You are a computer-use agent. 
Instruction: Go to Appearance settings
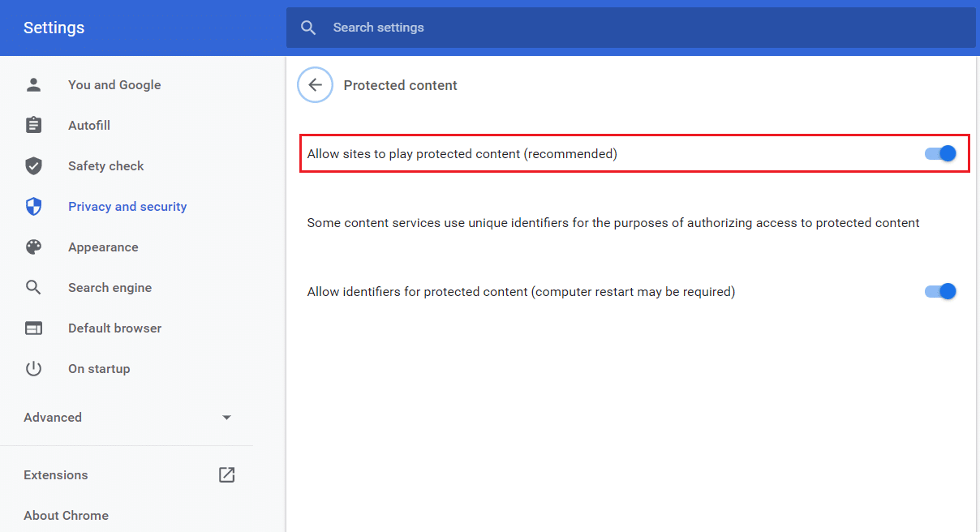[103, 247]
